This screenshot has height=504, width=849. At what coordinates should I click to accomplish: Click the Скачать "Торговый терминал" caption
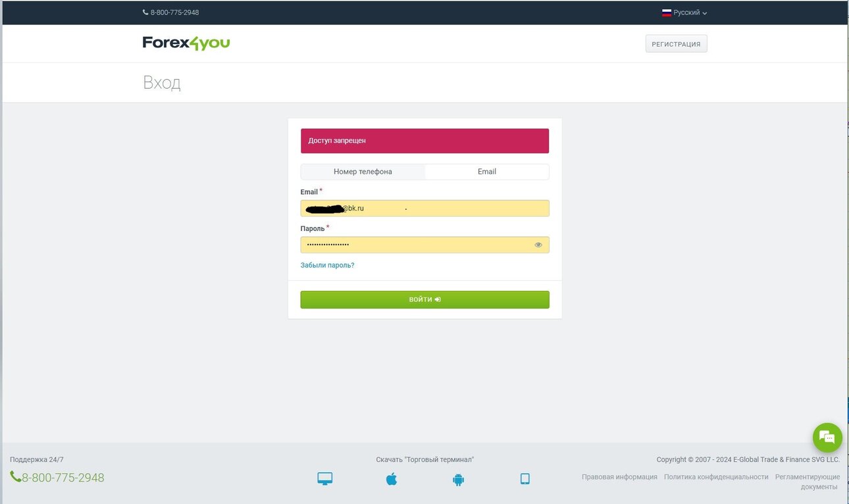[x=424, y=460]
